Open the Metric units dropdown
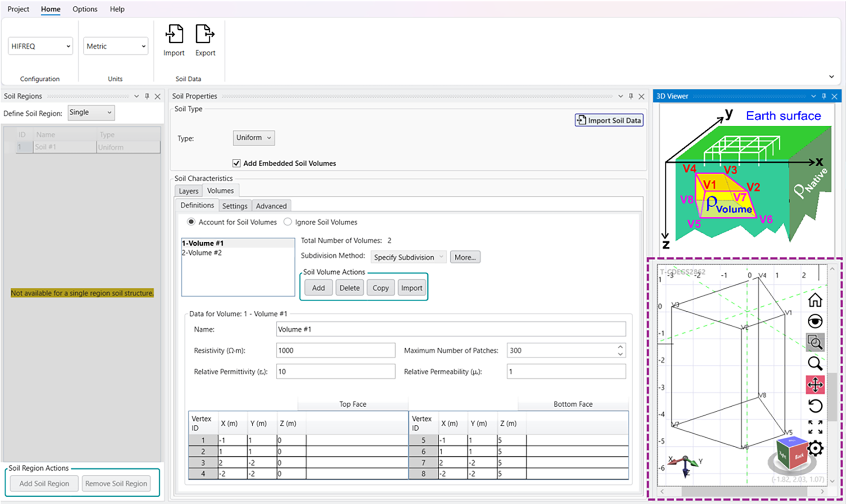Viewport: 846px width, 504px height. pyautogui.click(x=116, y=46)
